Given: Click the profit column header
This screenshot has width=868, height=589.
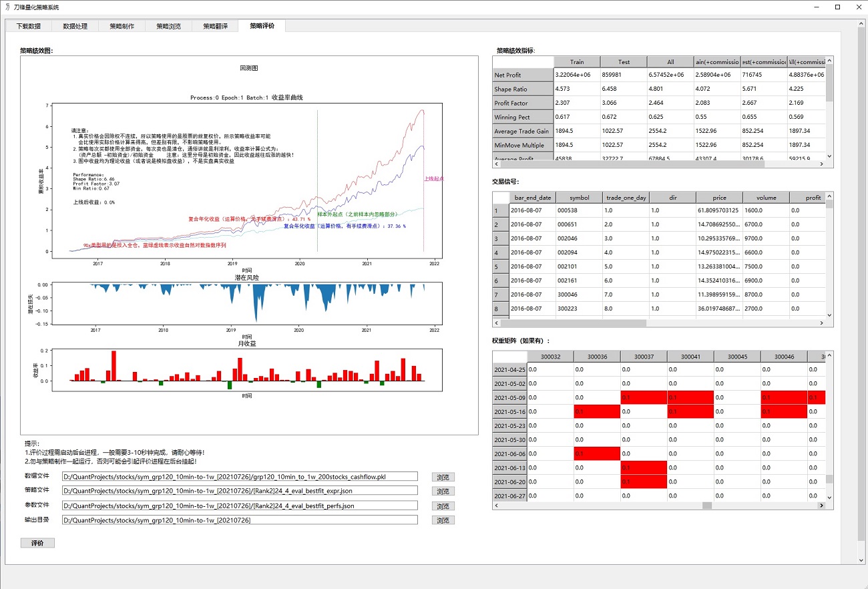Looking at the screenshot, I should (808, 198).
